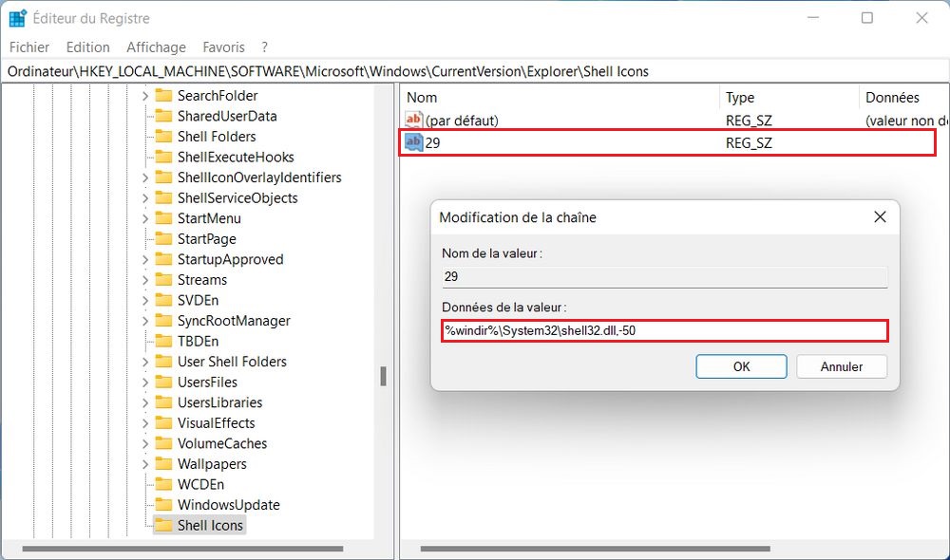Select the (par défaut) value name

(462, 121)
